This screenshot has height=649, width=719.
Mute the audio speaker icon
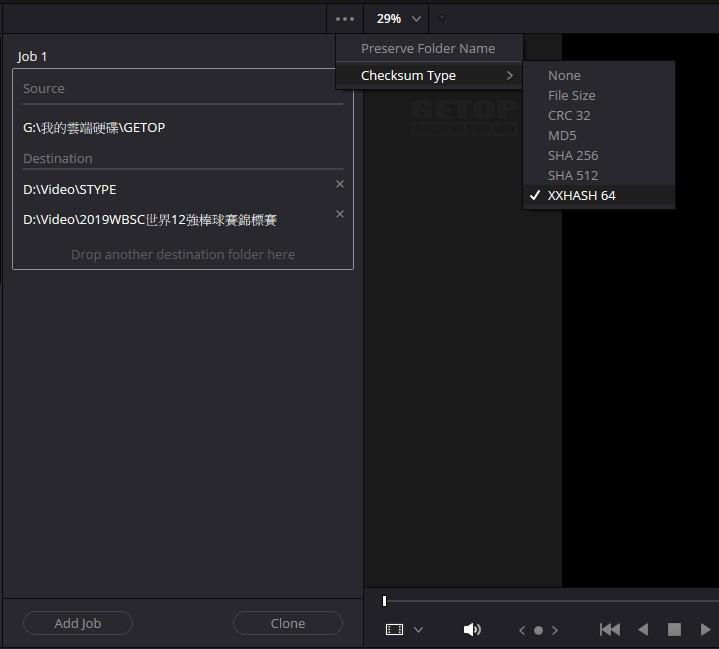point(472,630)
